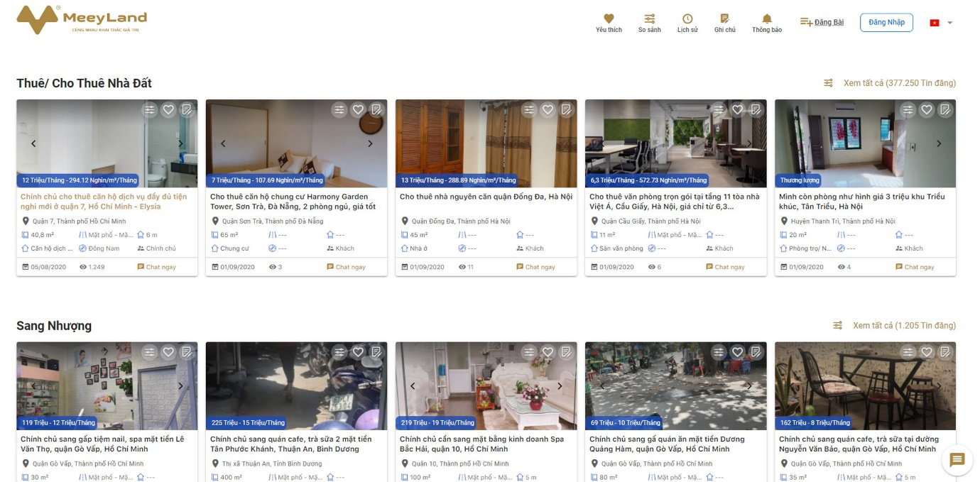Add note to Việt Á office listing
Screen dimensions: 980x482
point(756,109)
